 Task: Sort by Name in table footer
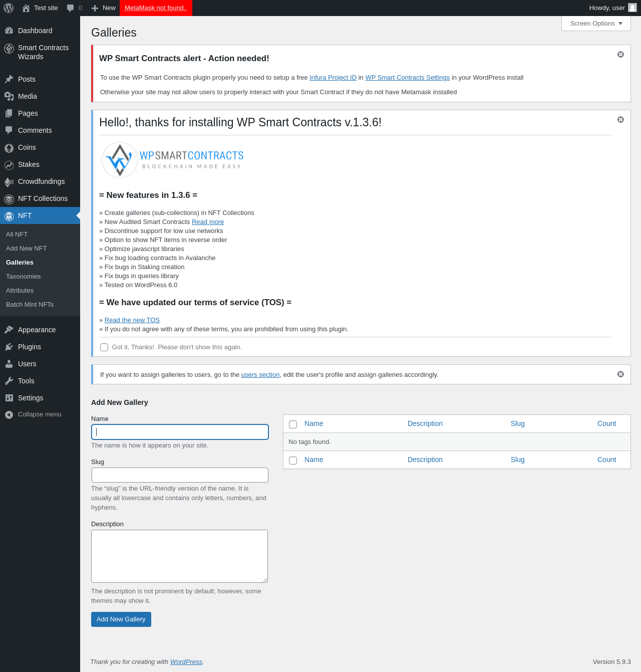(314, 460)
